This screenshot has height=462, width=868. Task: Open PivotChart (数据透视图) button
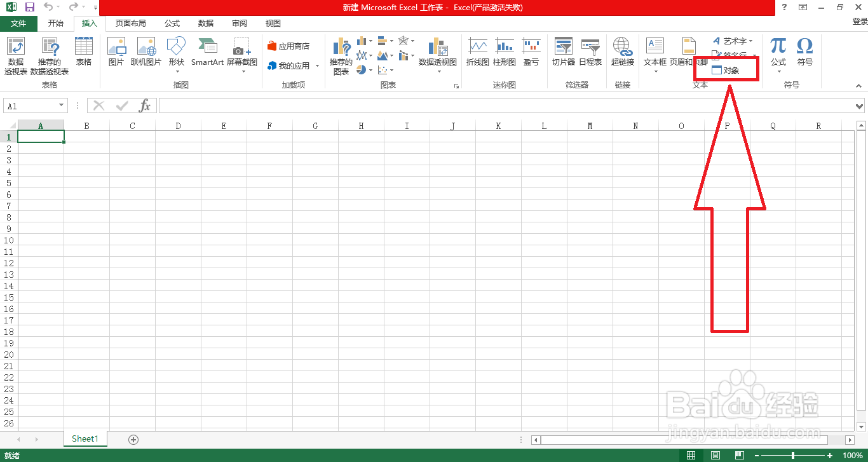coord(438,56)
